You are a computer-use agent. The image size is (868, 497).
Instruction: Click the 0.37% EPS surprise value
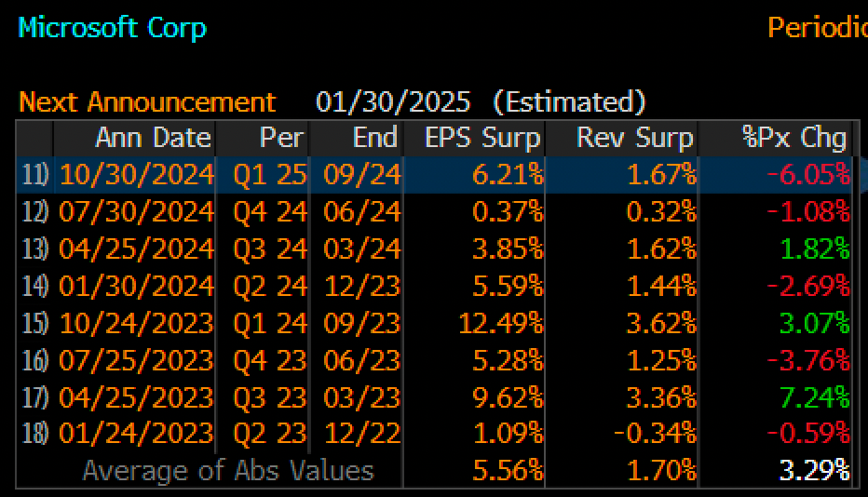pos(508,212)
